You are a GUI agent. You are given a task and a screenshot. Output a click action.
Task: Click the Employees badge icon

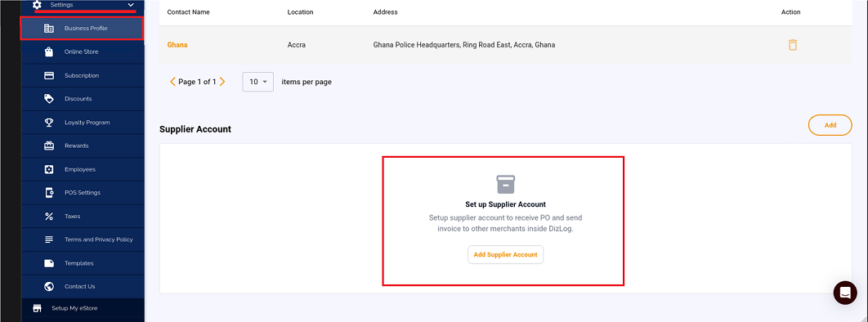point(49,169)
